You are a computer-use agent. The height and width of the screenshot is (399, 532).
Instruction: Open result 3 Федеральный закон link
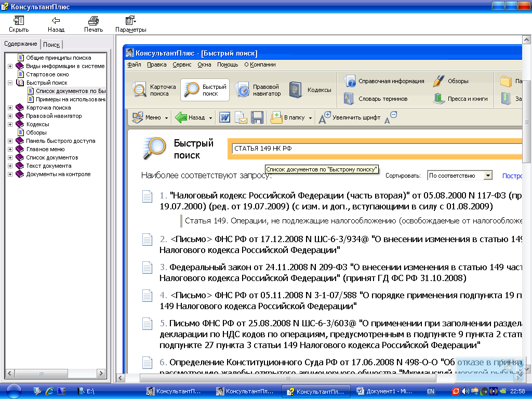[340, 272]
